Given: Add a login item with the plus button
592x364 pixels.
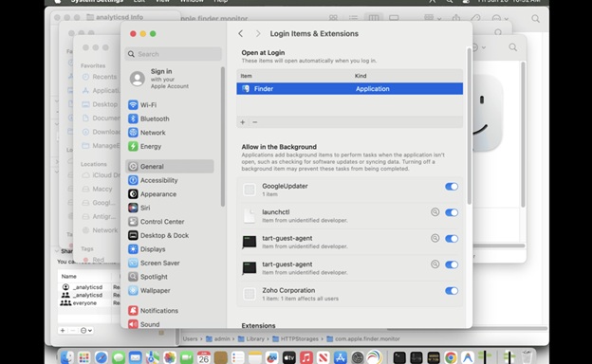Looking at the screenshot, I should click(243, 122).
